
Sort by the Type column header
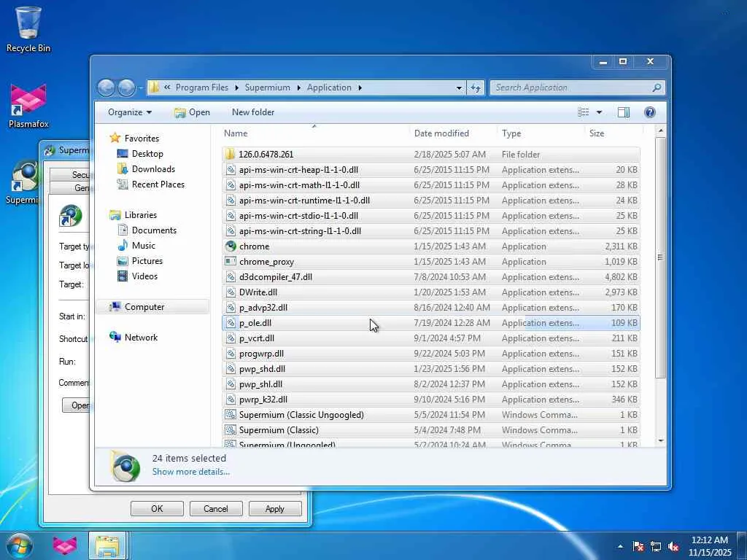[x=541, y=133]
